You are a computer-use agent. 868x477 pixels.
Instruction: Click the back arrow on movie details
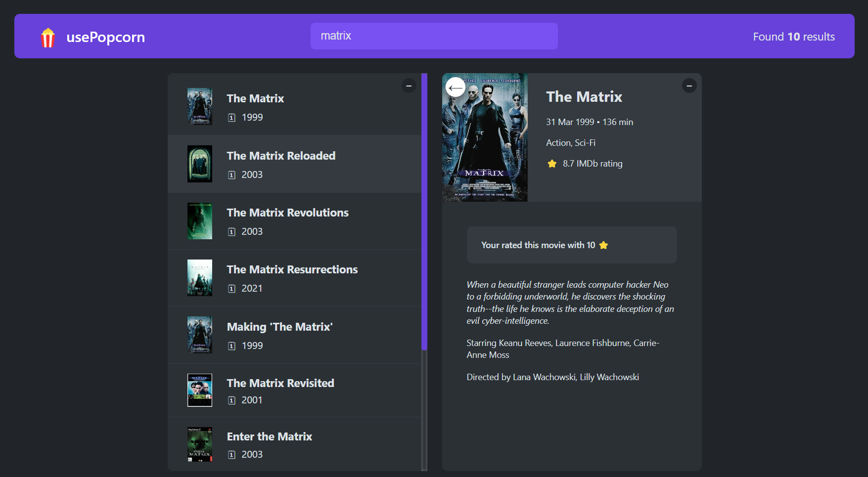click(455, 87)
